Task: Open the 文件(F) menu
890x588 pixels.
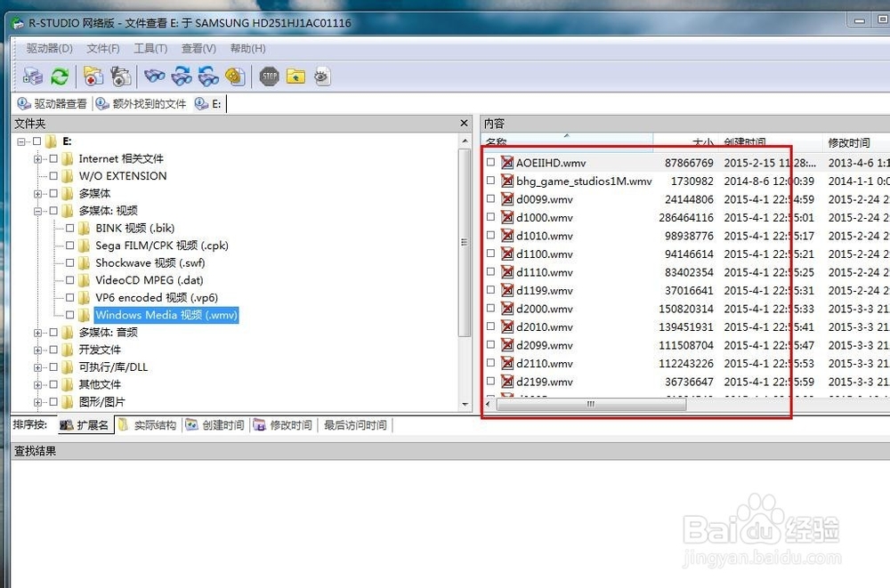Action: click(x=102, y=49)
